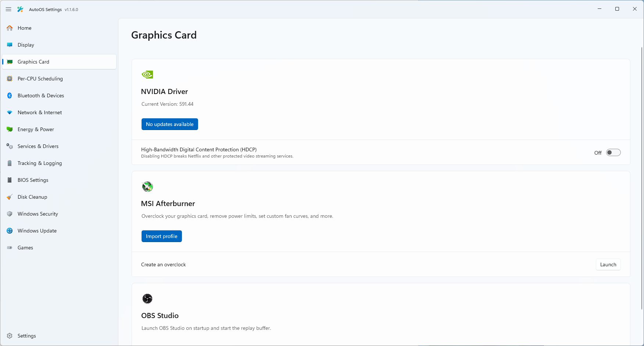Screen dimensions: 644x346
Task: Go to Windows Update
Action: pyautogui.click(x=59, y=231)
